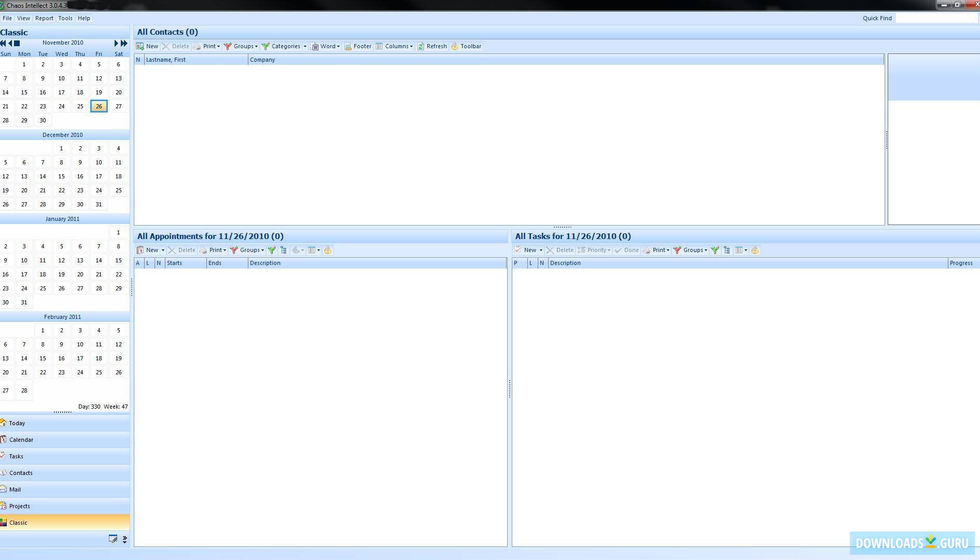Select November 26 in the calendar
The image size is (980, 560).
(x=99, y=106)
